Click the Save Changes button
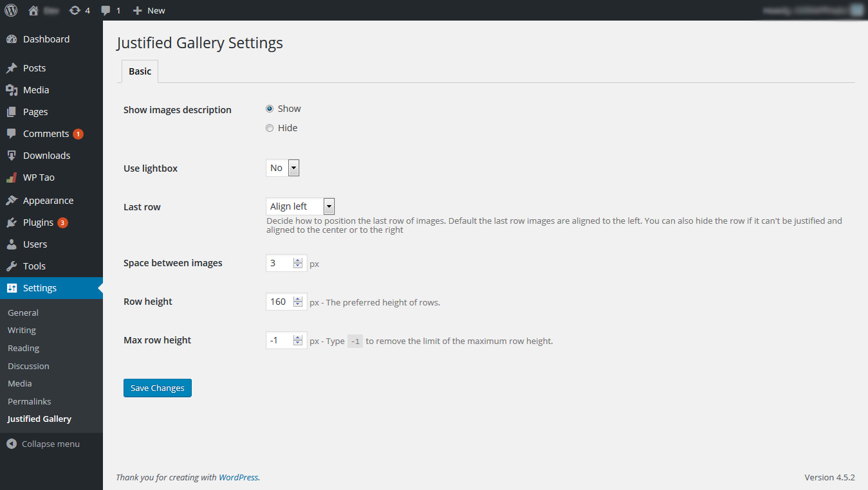 158,388
